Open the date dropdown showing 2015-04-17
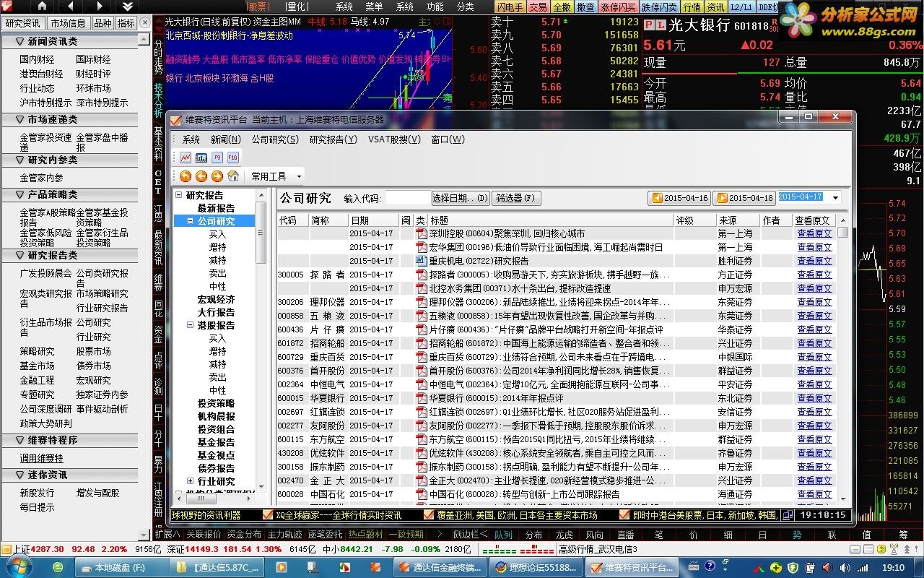924x578 pixels. pyautogui.click(x=836, y=197)
